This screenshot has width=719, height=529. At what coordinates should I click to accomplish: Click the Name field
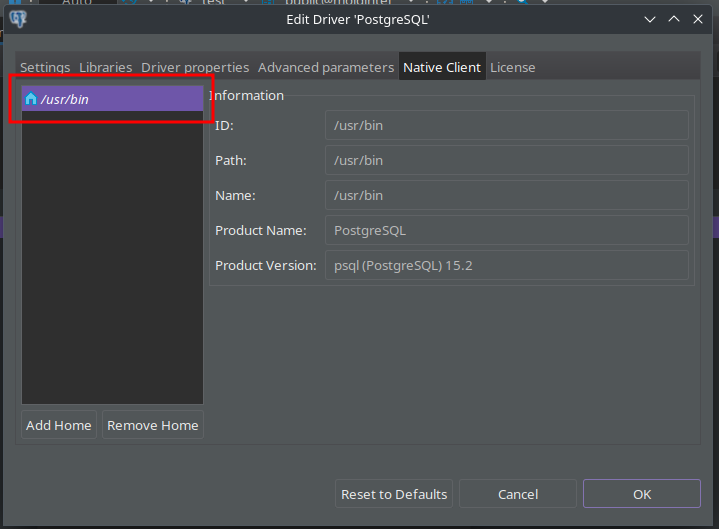(507, 195)
